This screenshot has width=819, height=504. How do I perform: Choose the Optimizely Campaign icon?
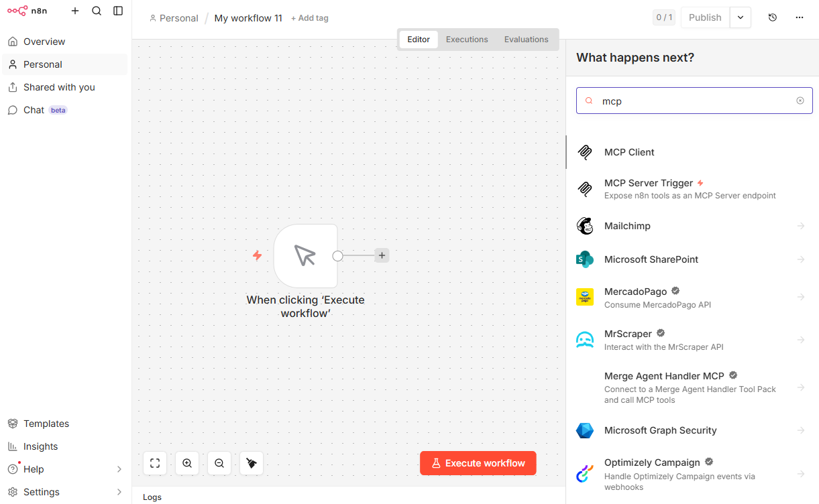(585, 474)
